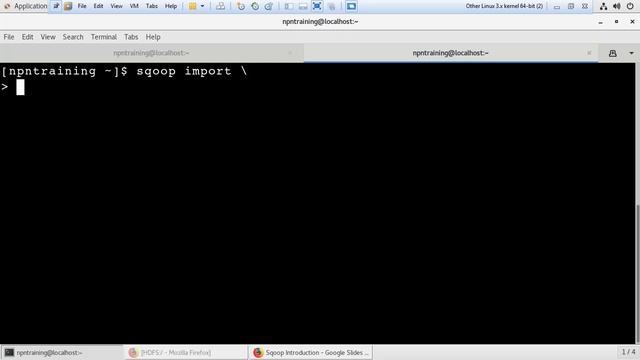
Task: Click the terminal vertical scrollbar
Action: click(x=638, y=273)
